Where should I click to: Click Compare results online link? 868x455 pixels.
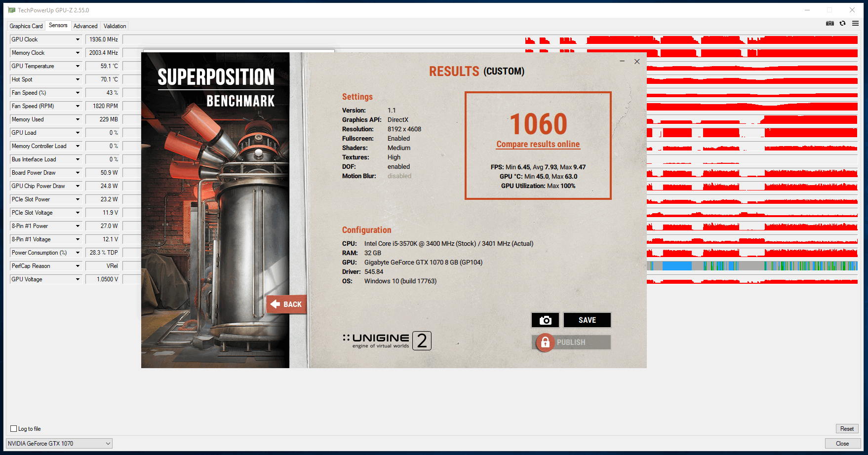pyautogui.click(x=538, y=144)
